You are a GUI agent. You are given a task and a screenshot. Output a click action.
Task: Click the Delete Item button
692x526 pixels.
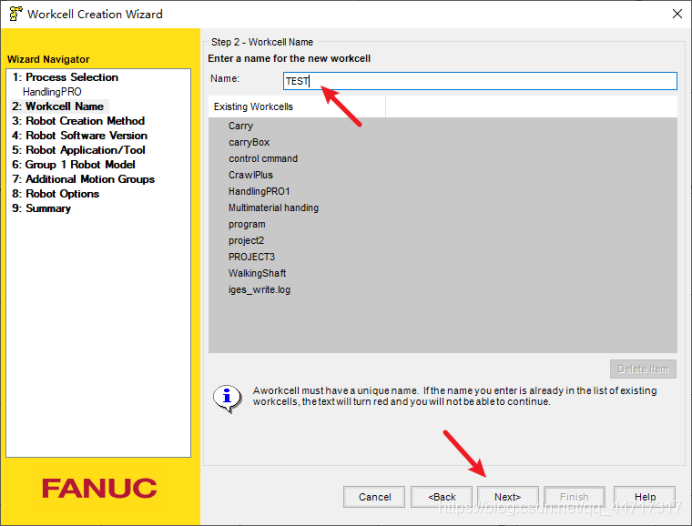[x=643, y=369]
